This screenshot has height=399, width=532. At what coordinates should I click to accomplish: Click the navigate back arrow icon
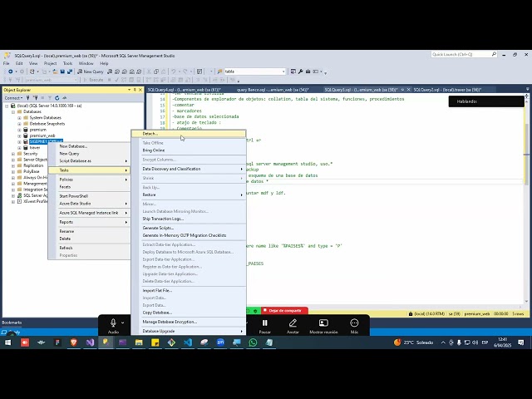11,71
